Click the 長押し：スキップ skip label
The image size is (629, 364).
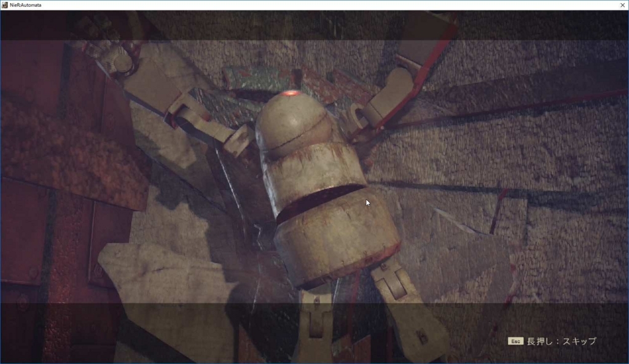pos(561,341)
